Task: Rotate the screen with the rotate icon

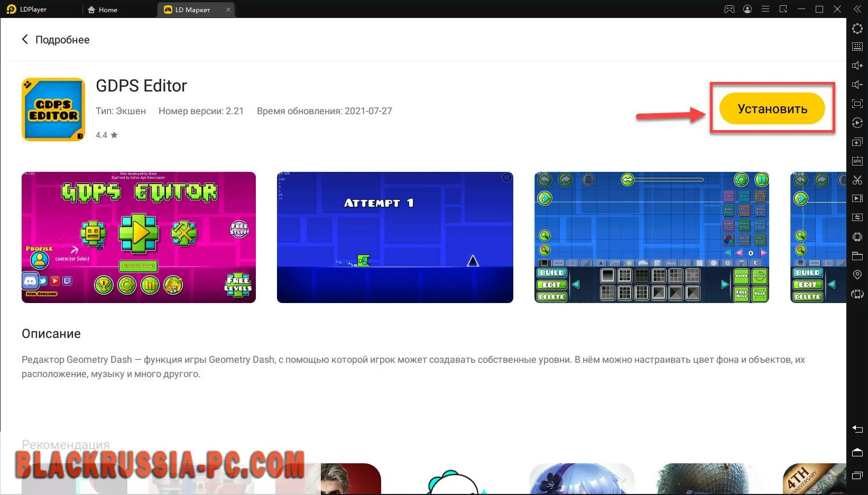Action: point(857,294)
